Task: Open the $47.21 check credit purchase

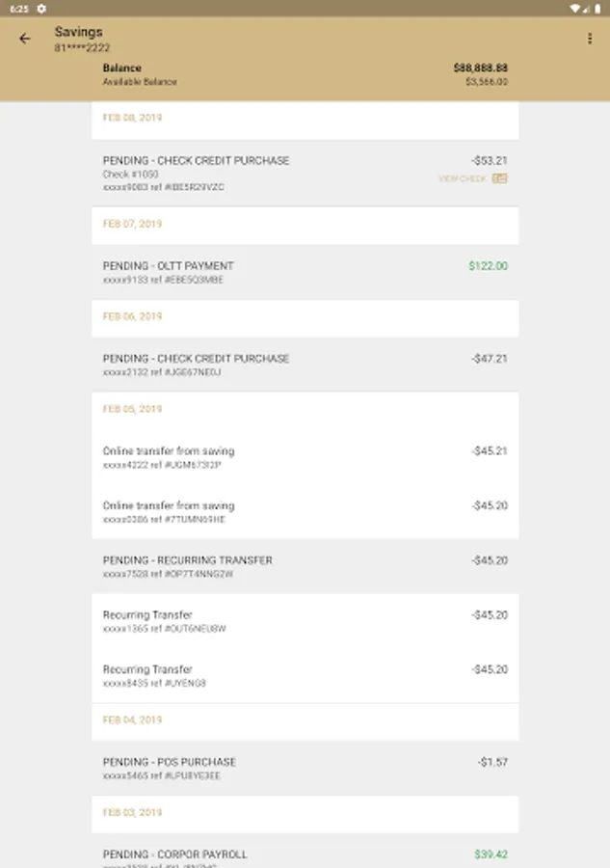Action: [x=305, y=365]
